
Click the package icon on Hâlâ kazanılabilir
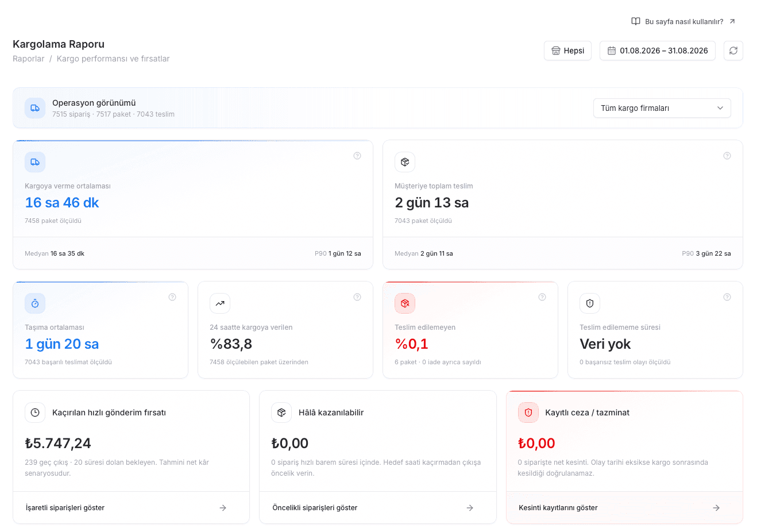[x=281, y=413]
